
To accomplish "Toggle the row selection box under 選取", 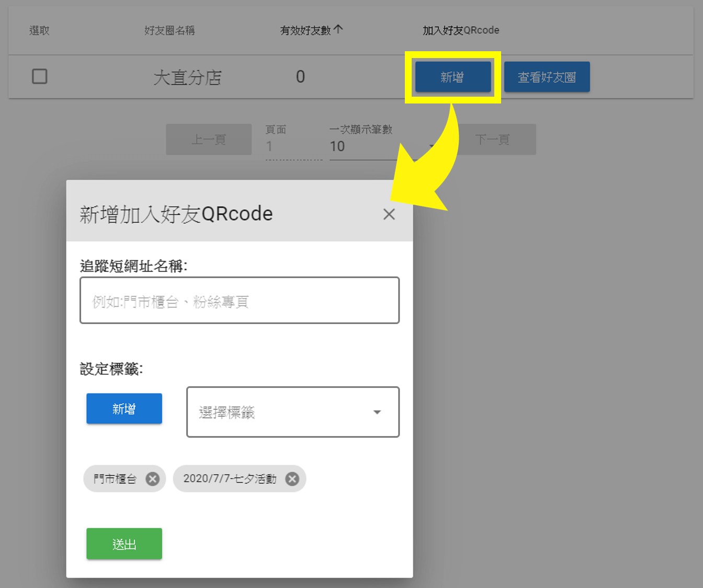I will click(x=39, y=76).
